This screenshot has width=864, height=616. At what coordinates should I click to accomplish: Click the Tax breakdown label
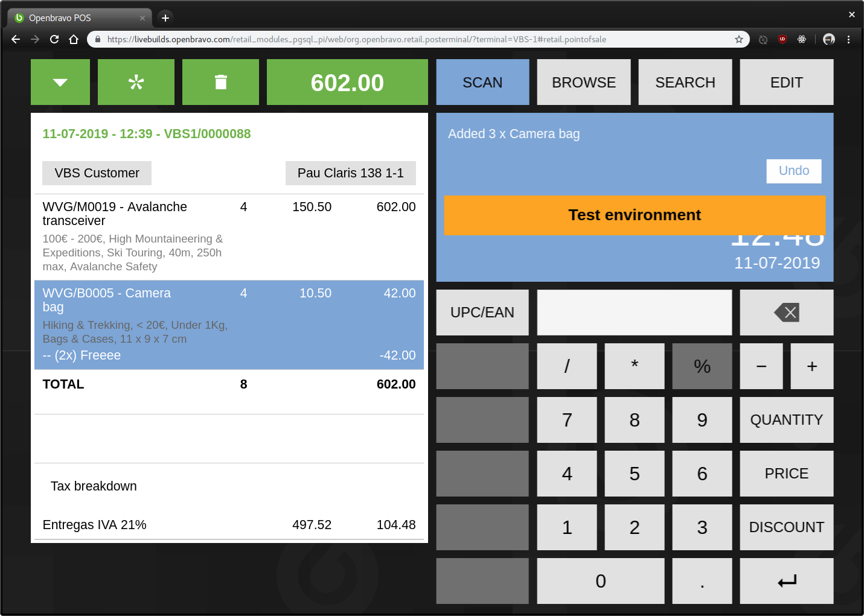(x=94, y=486)
